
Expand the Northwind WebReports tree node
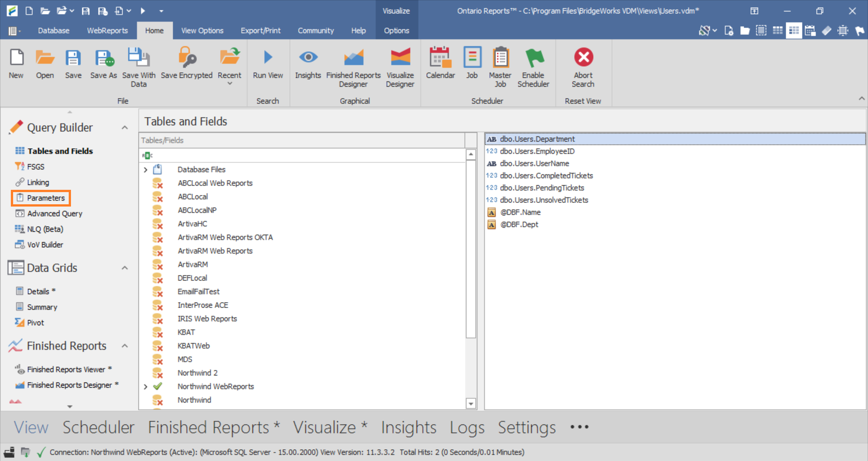(x=146, y=387)
